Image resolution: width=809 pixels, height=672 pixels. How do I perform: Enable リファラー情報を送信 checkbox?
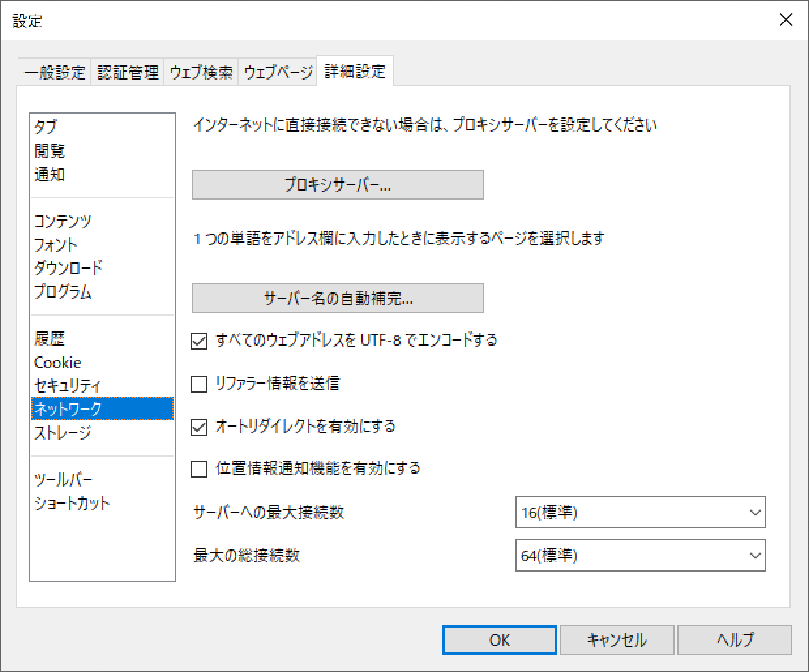point(199,384)
